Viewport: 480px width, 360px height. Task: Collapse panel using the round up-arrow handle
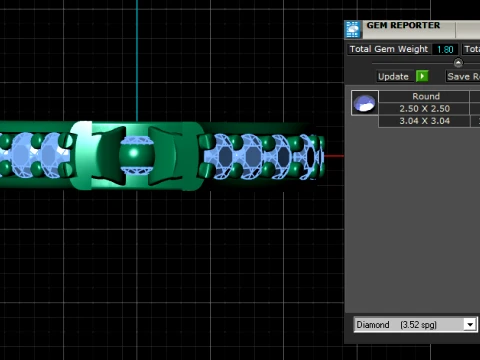pos(458,63)
